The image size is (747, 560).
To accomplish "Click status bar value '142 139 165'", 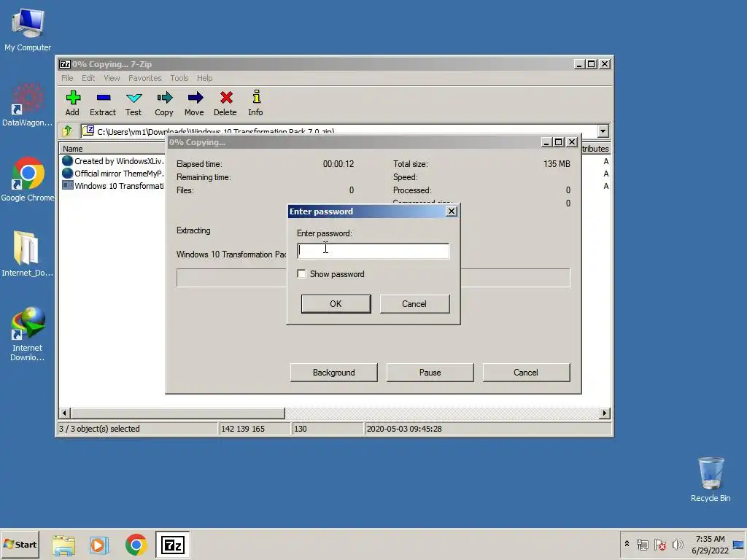I will 243,429.
